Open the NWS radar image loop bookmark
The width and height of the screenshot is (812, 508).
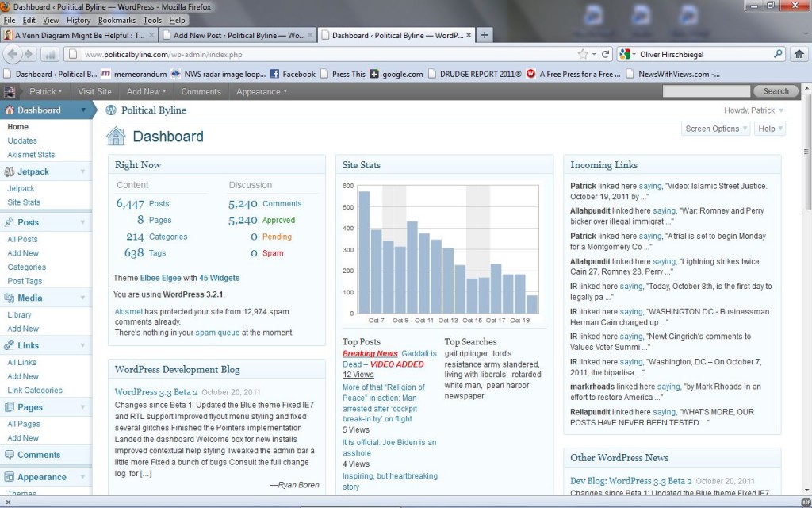(218, 74)
